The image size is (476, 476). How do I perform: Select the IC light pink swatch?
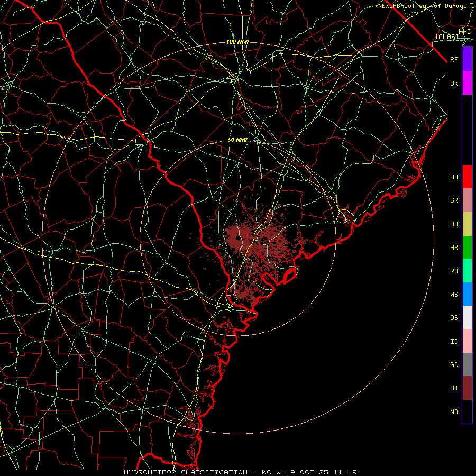pos(467,341)
